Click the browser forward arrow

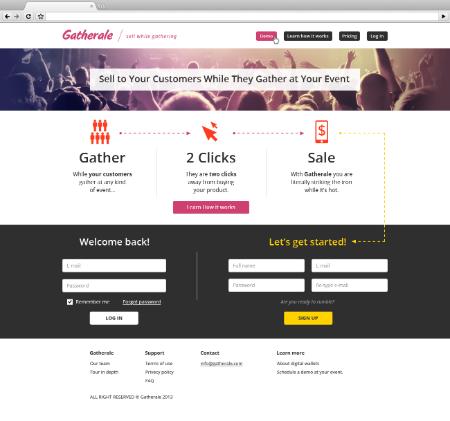click(17, 16)
